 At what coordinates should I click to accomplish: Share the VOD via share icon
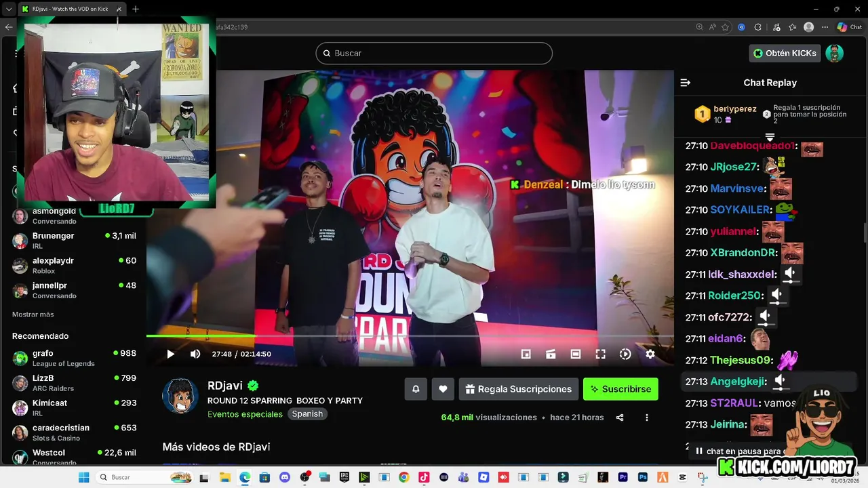(620, 418)
